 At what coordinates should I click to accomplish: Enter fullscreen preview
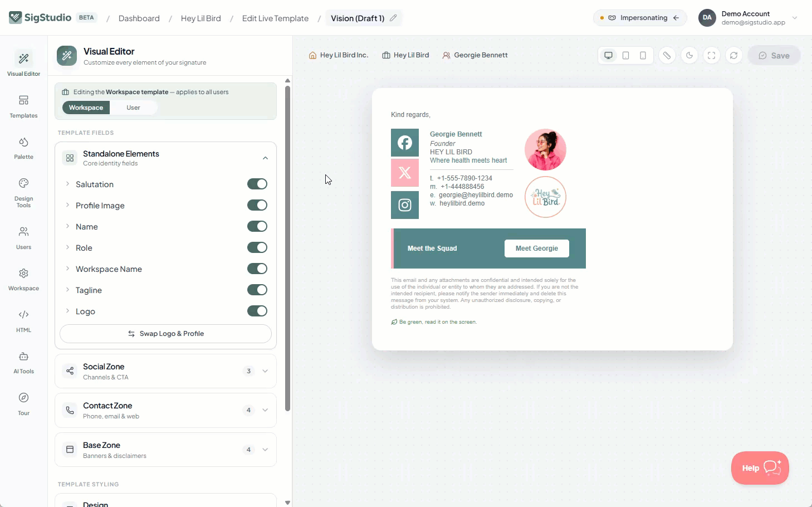coord(712,55)
